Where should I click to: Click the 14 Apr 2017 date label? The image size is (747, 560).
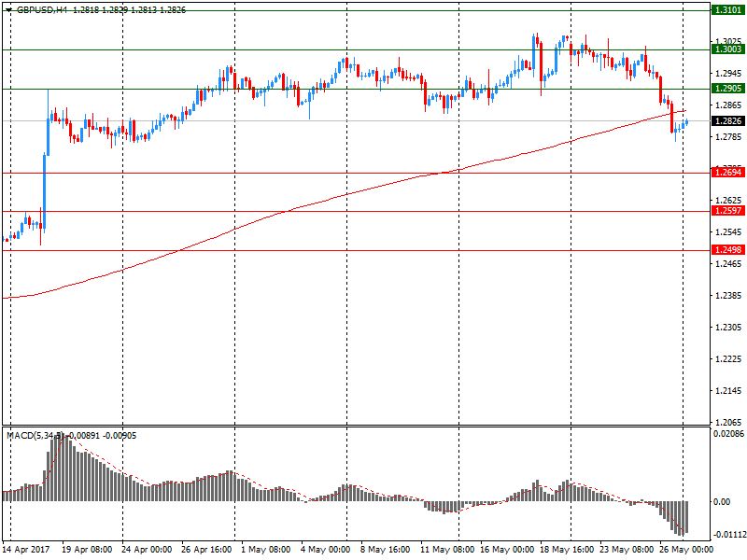pyautogui.click(x=26, y=550)
